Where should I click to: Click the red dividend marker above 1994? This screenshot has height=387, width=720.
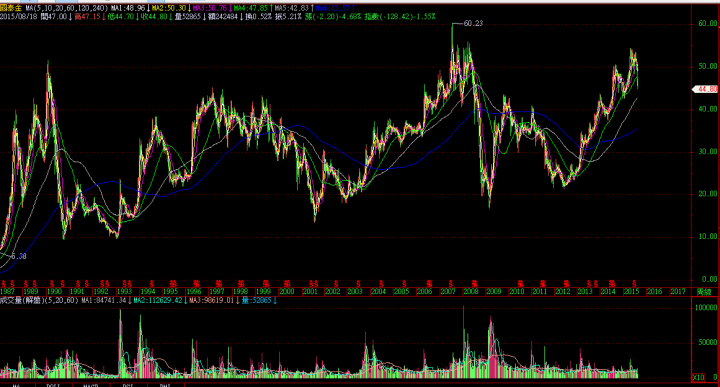point(152,284)
